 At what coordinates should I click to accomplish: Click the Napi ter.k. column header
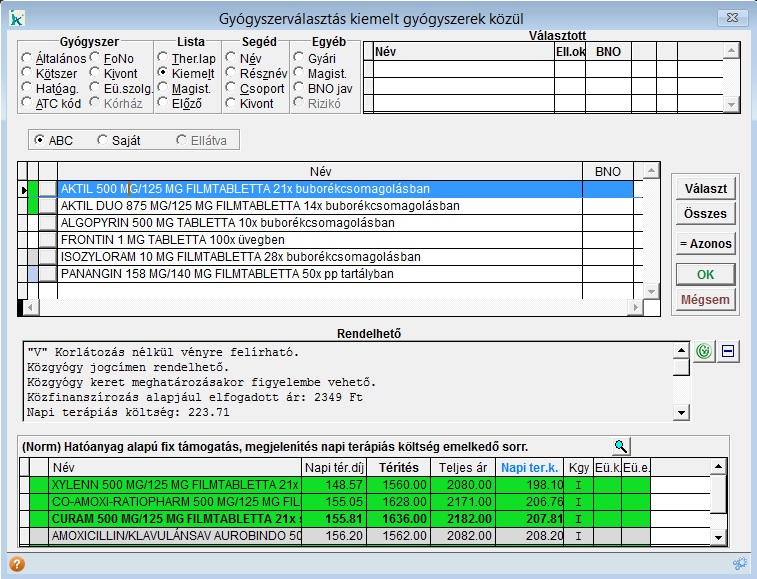pos(530,467)
